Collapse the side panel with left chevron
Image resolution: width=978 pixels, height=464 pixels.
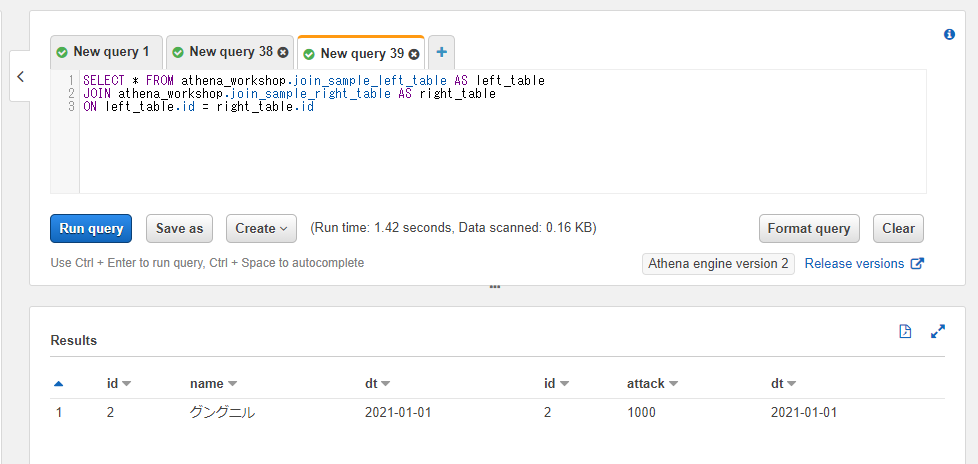(x=20, y=77)
